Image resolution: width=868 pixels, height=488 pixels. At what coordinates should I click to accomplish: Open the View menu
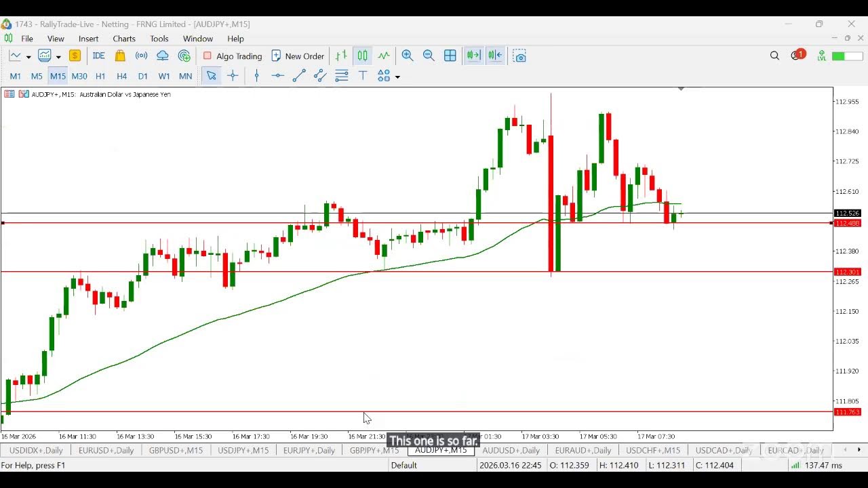click(x=56, y=39)
